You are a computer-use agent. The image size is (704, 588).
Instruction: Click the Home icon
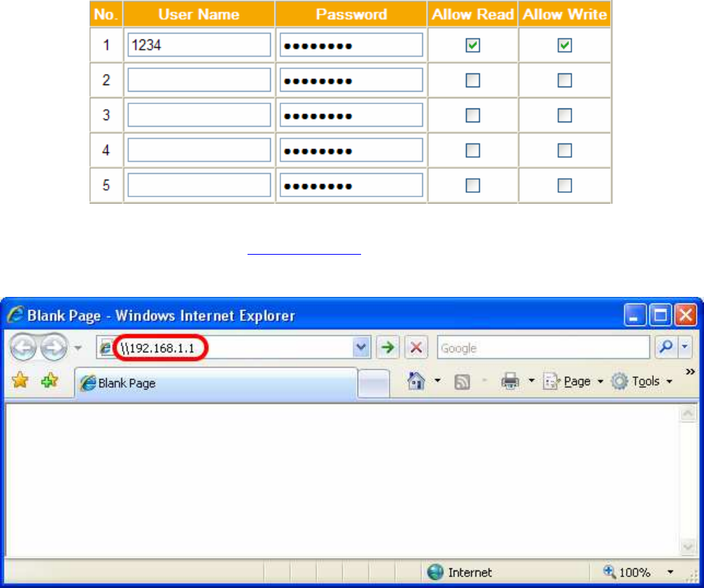coord(416,381)
